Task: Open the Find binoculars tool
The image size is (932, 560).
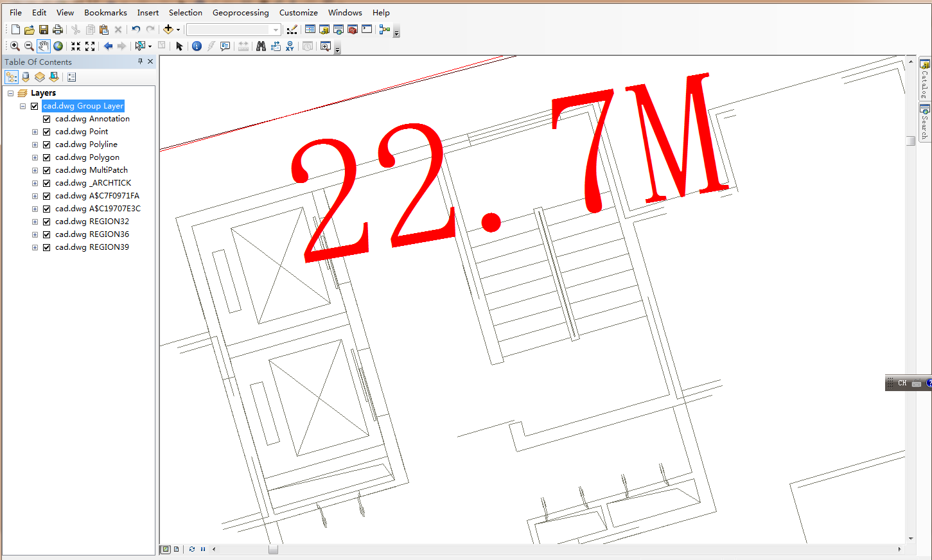Action: (x=261, y=46)
